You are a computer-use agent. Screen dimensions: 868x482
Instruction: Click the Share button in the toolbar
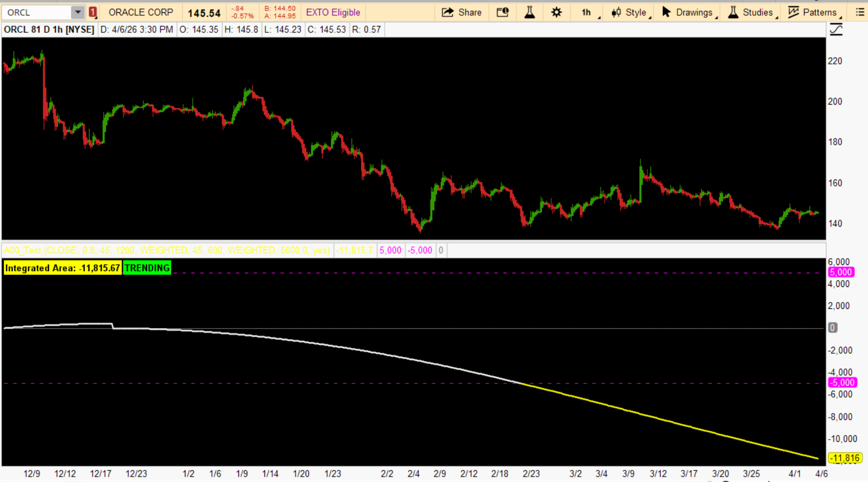click(x=461, y=12)
